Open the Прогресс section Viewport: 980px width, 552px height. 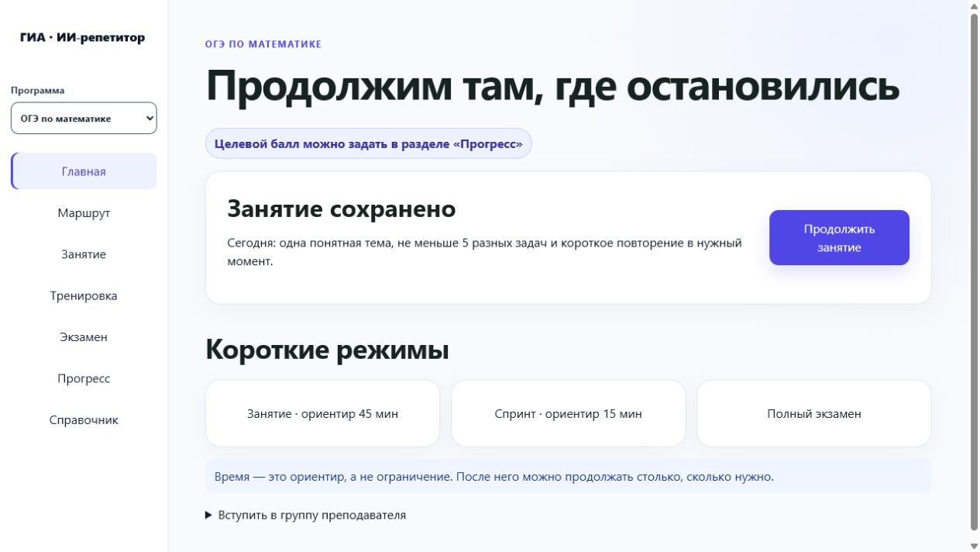point(84,378)
